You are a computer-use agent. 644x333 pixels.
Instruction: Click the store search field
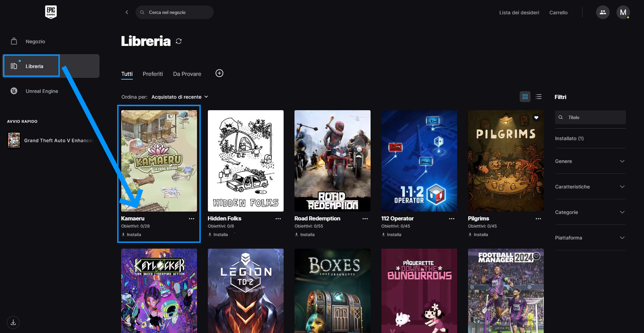174,12
